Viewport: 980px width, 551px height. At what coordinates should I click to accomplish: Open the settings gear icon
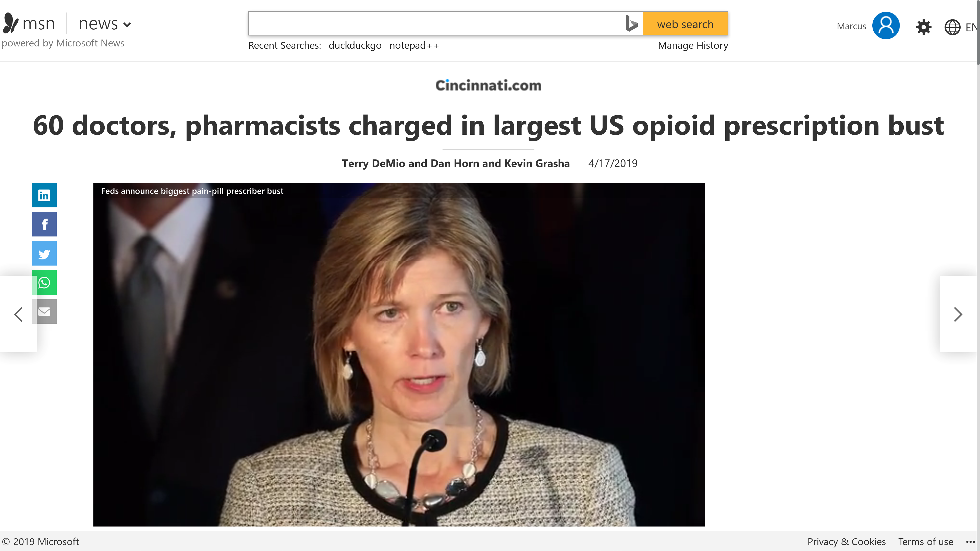[923, 27]
